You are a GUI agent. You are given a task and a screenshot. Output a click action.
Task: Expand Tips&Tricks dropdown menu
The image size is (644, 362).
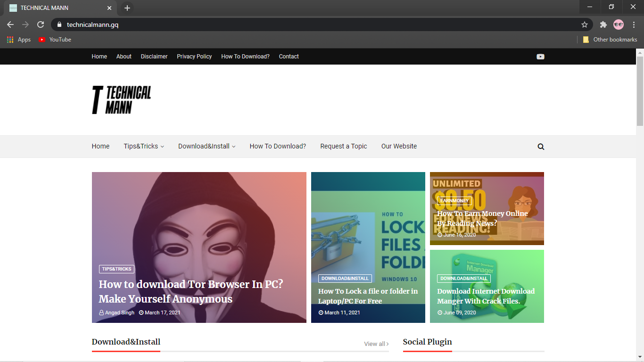[x=144, y=147]
